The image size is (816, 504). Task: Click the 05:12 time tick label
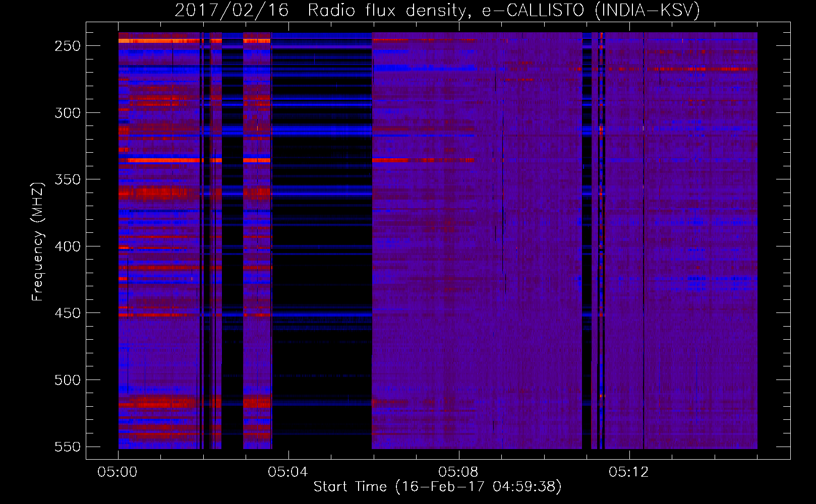point(629,472)
